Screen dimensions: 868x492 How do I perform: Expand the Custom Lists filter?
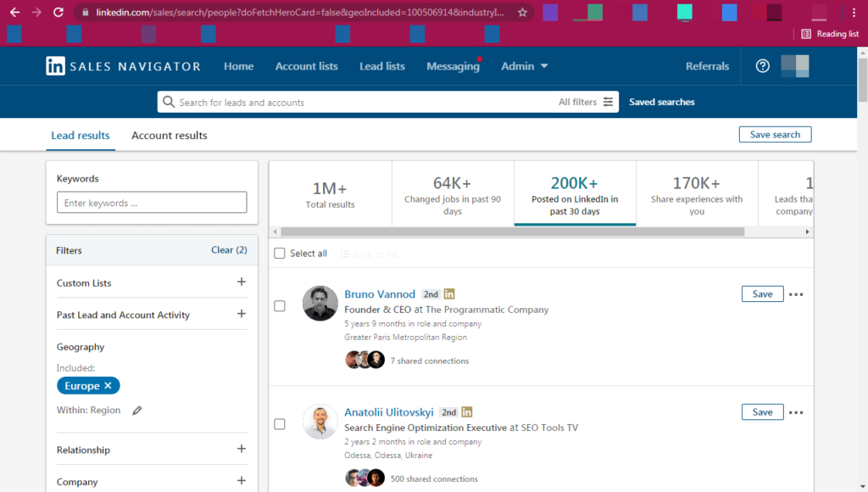(242, 282)
